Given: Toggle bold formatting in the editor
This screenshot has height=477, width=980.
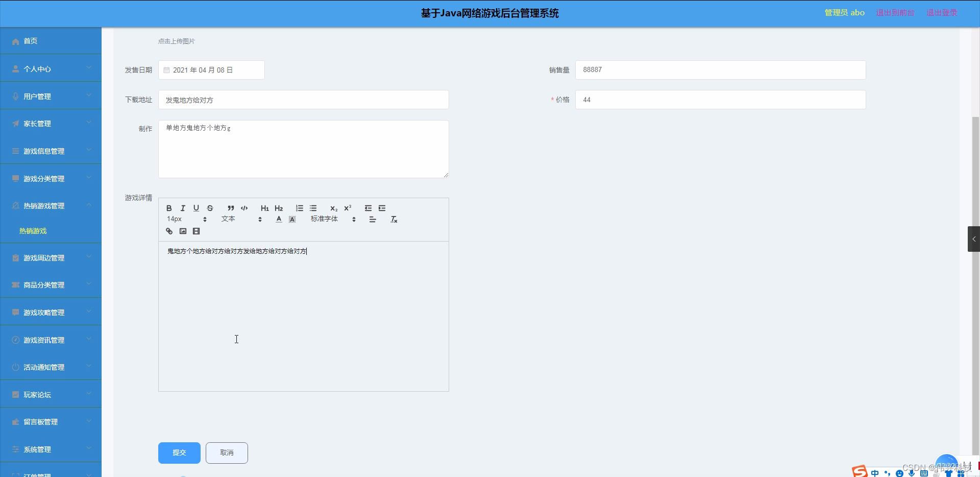Looking at the screenshot, I should (x=169, y=208).
